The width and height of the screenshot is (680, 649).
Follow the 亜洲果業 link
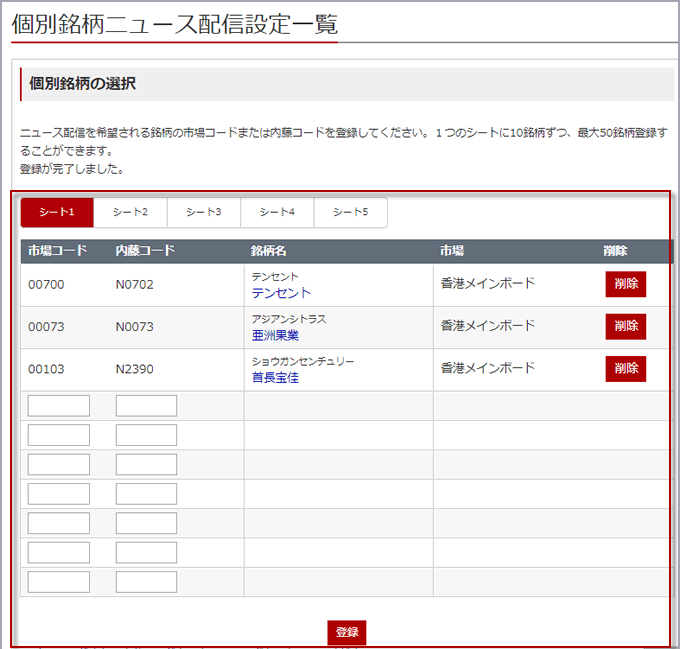tap(275, 335)
